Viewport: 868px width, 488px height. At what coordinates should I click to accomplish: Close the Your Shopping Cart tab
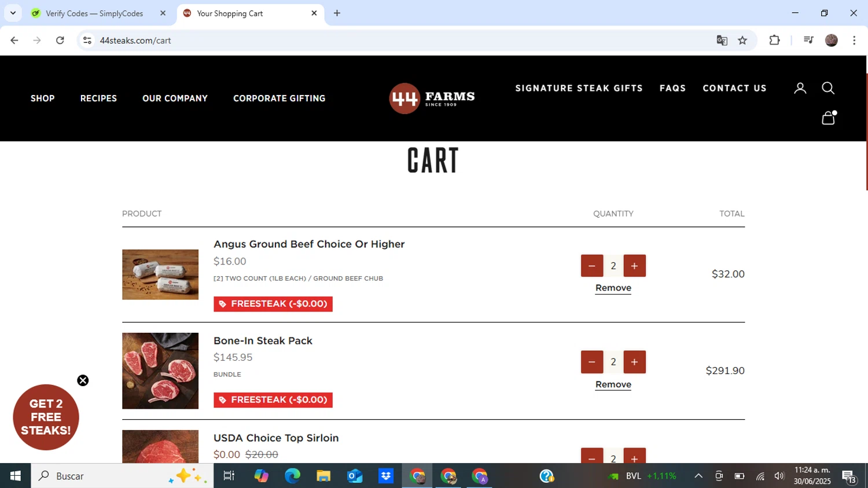(314, 13)
